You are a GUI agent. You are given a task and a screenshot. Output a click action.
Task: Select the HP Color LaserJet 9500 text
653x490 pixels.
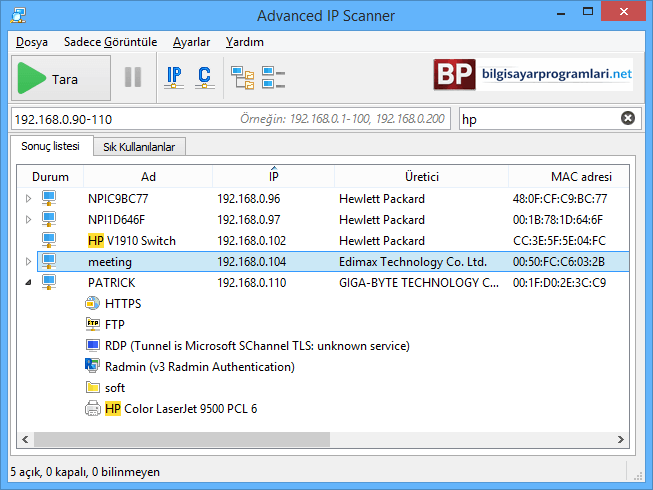[x=181, y=409]
